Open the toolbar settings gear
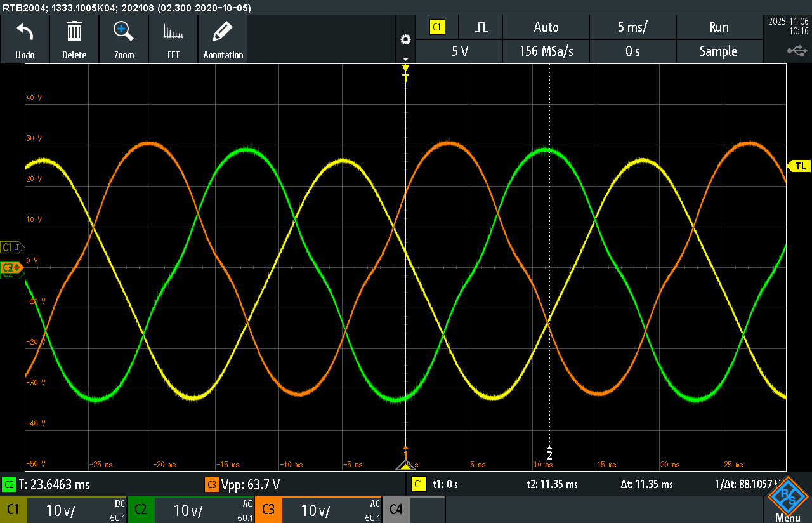812x523 pixels. [x=405, y=39]
